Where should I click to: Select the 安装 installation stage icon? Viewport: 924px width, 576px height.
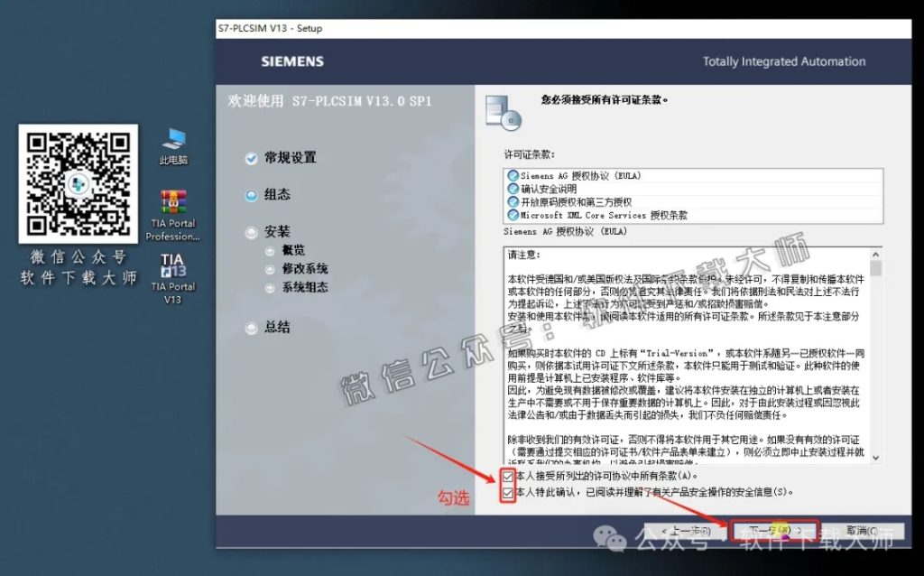point(251,232)
